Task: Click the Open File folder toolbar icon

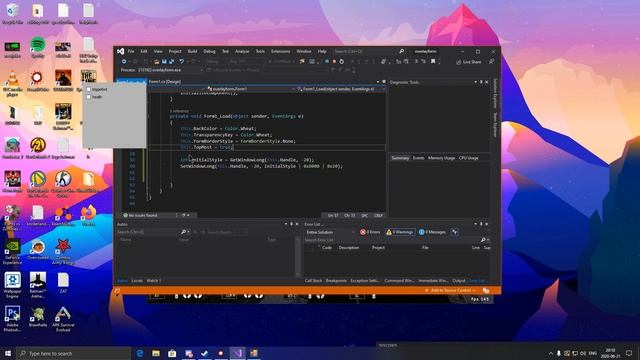Action: pos(156,62)
